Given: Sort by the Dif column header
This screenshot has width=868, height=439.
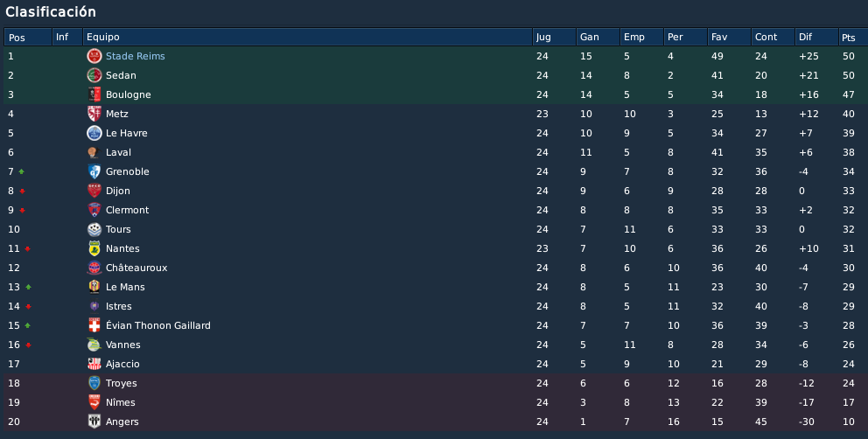Looking at the screenshot, I should 816,37.
